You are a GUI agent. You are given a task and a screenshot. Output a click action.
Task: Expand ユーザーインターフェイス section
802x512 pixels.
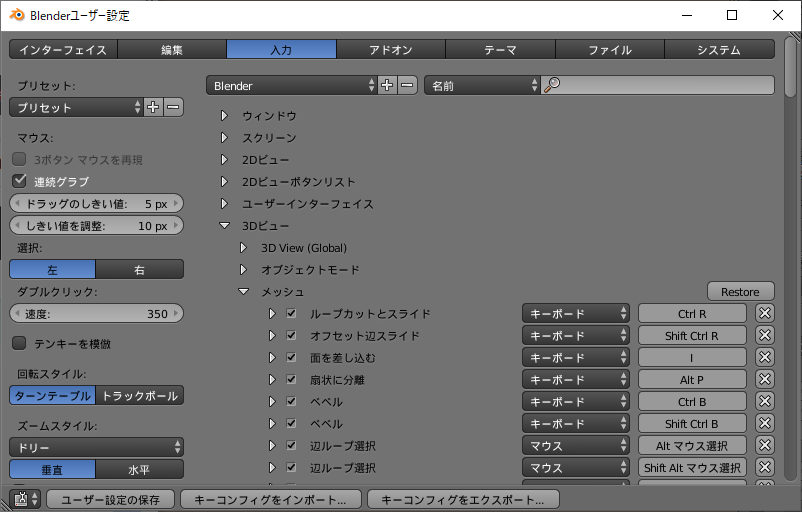coord(224,204)
